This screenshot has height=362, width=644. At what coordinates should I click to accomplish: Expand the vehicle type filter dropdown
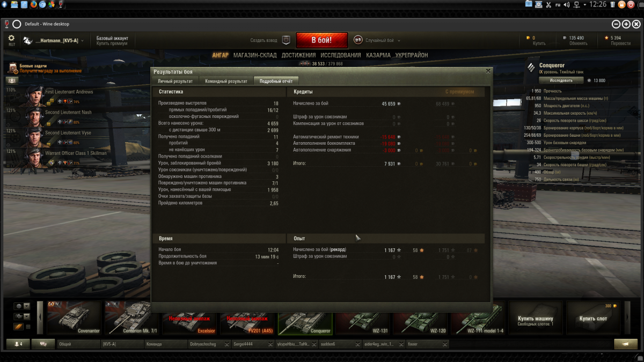pos(26,316)
